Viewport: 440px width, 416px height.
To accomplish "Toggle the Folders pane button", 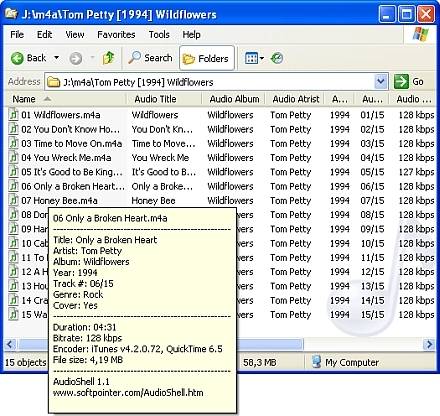I will [207, 59].
